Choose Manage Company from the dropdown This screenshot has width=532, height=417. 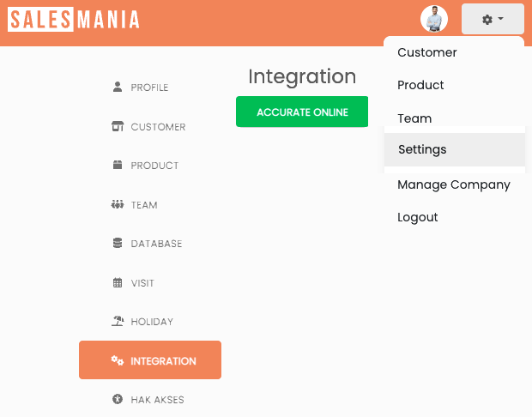tap(454, 184)
